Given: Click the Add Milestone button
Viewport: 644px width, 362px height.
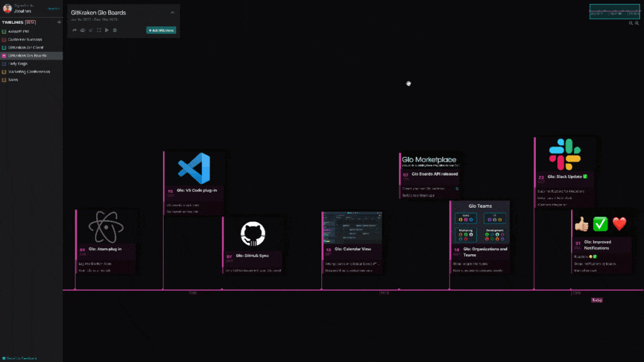Looking at the screenshot, I should tap(161, 30).
